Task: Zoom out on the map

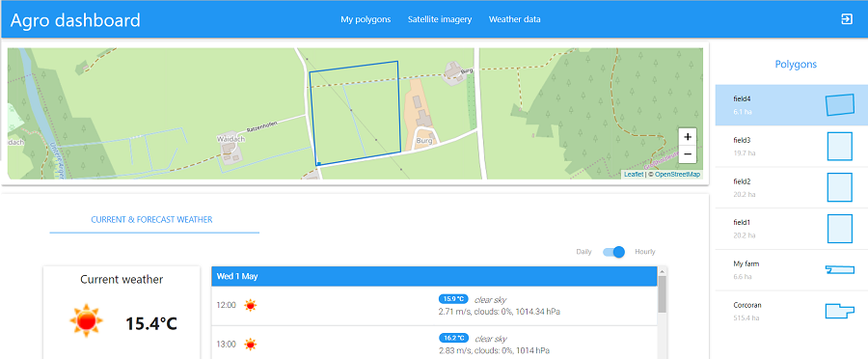Action: [687, 154]
